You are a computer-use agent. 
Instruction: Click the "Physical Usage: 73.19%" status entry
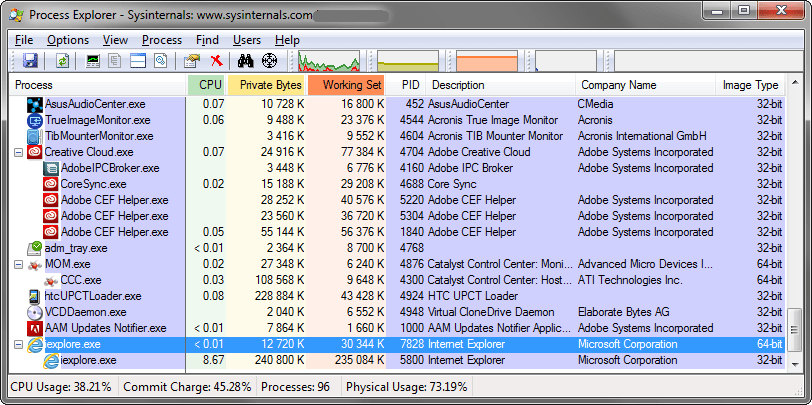[x=407, y=387]
